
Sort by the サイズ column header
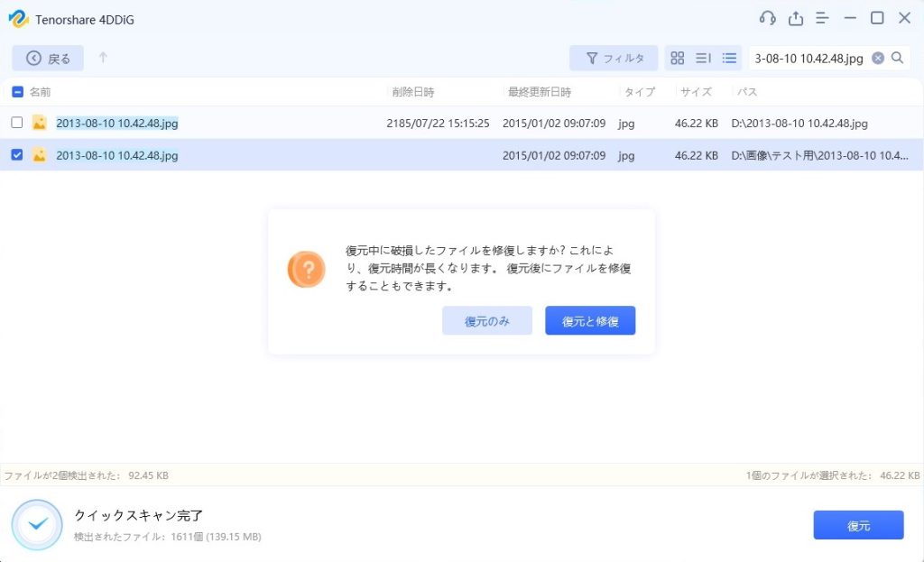[696, 92]
